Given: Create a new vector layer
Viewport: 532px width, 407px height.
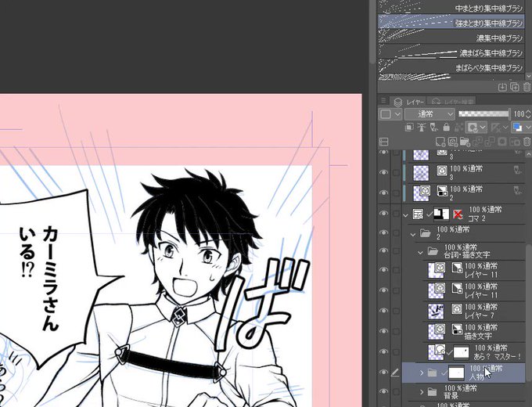Looking at the screenshot, I should [453, 142].
